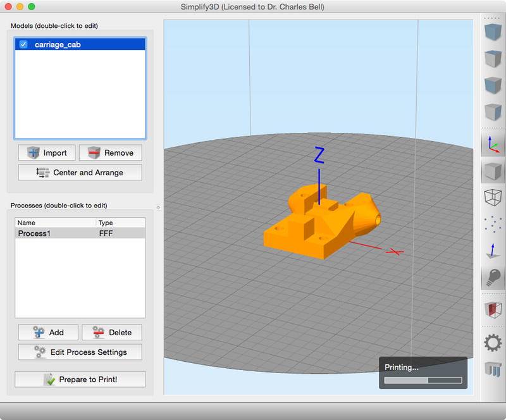Switch to the side view cube
Viewport: 506px width, 420px height.
493,112
